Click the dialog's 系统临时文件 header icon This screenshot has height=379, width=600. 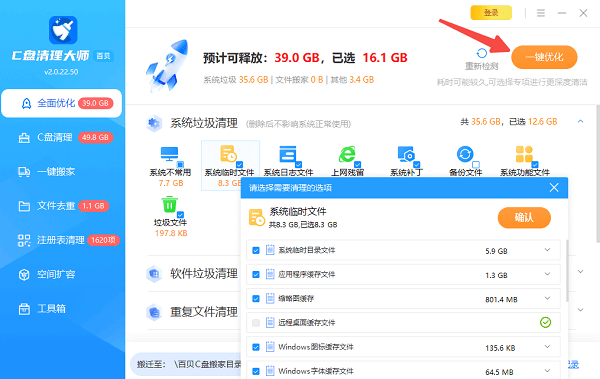point(256,217)
